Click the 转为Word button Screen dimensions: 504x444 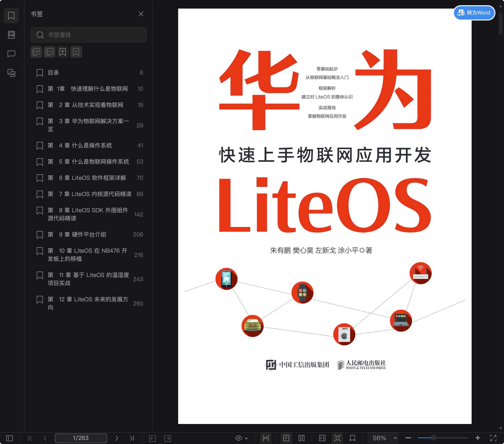[x=474, y=13]
